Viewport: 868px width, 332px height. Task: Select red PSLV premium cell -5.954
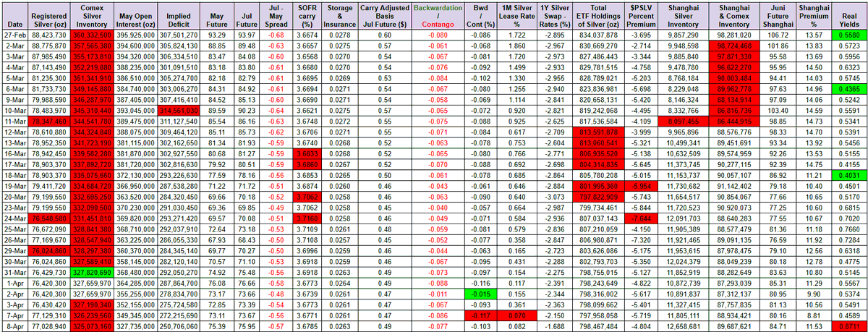pyautogui.click(x=642, y=185)
